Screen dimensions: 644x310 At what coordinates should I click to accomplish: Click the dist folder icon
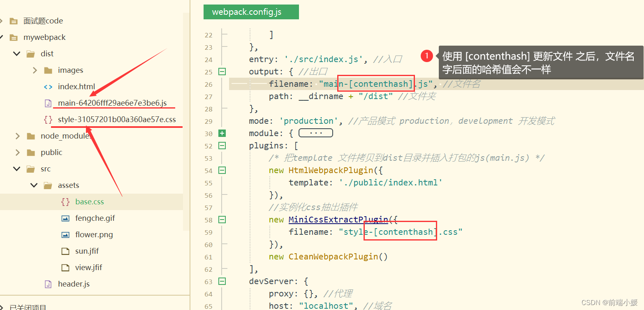pos(30,54)
